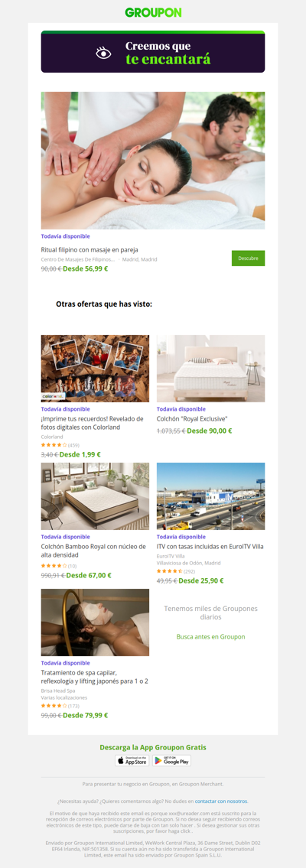Image resolution: width=306 pixels, height=868 pixels.
Task: Click the Colorland star rating
Action: click(54, 444)
